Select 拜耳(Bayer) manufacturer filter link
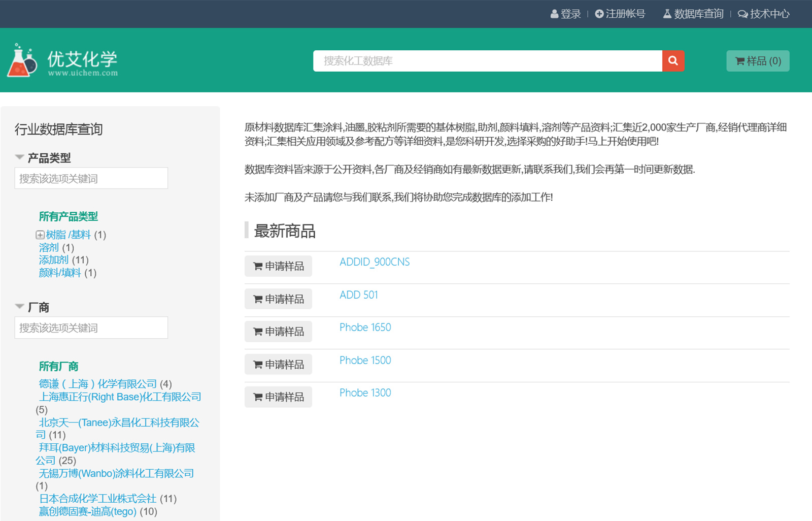The height and width of the screenshot is (521, 812). pyautogui.click(x=117, y=448)
